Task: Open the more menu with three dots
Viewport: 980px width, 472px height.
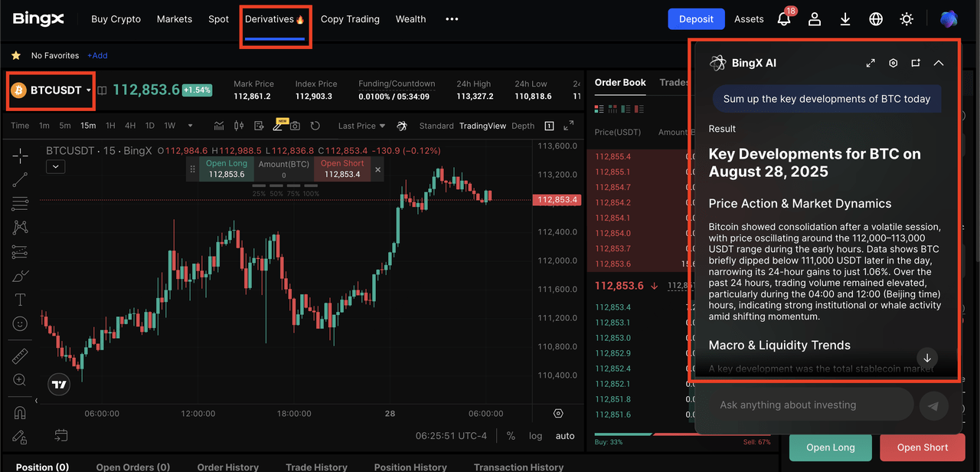Action: (x=452, y=19)
